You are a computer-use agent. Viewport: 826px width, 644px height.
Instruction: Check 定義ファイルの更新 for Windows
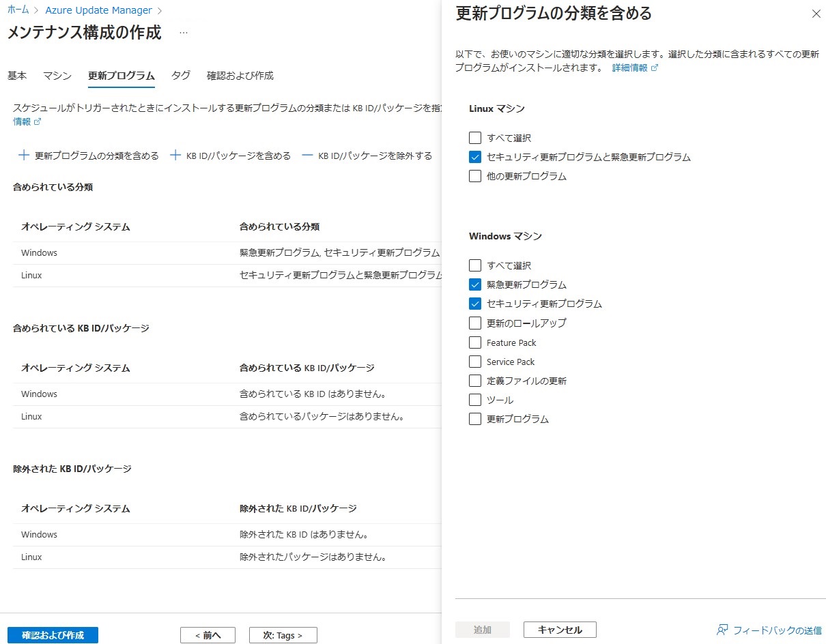(475, 381)
